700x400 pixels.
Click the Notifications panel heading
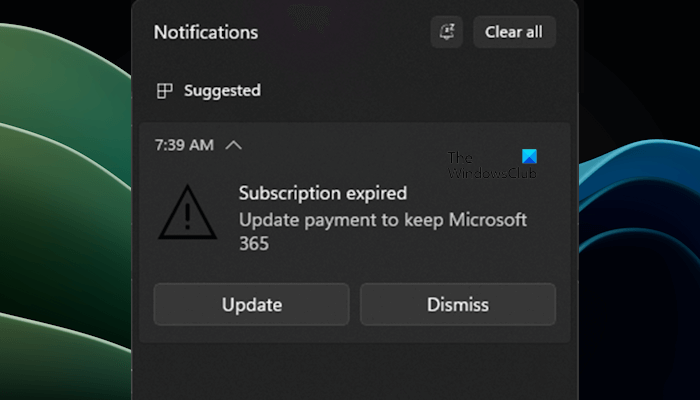click(205, 32)
